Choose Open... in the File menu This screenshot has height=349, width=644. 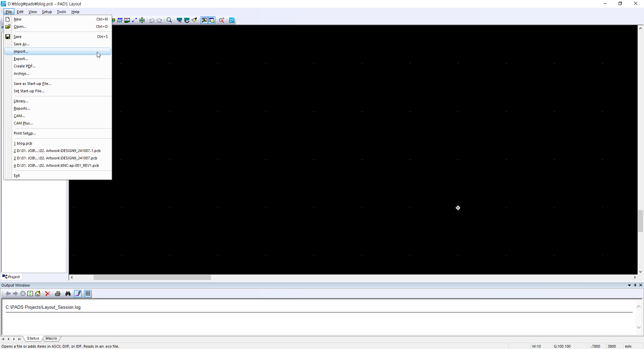pos(58,27)
